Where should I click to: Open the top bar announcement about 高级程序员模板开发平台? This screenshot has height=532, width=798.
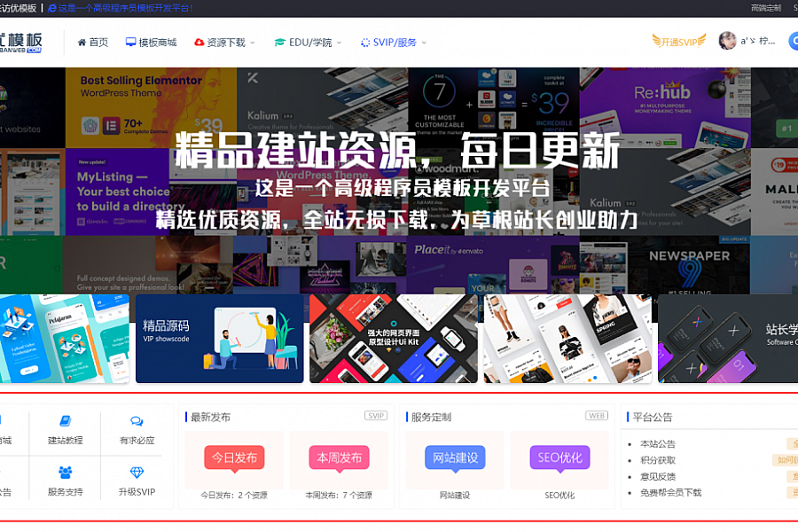(x=125, y=8)
